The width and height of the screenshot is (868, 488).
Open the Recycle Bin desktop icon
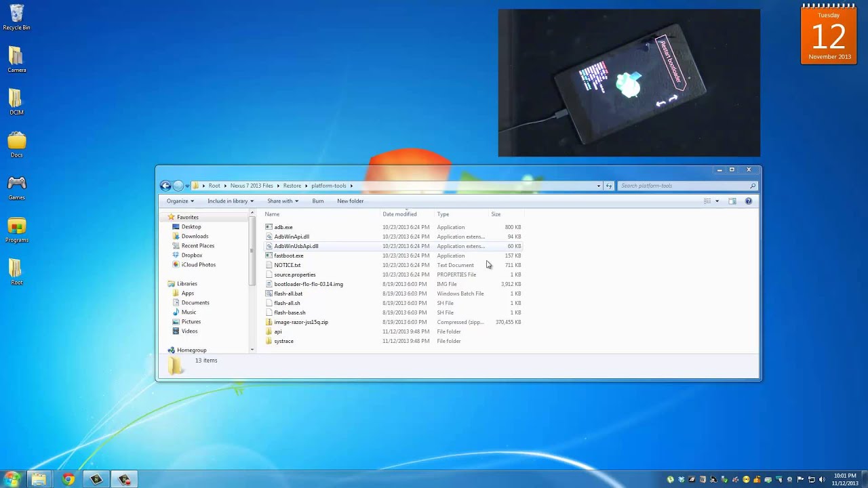[16, 17]
